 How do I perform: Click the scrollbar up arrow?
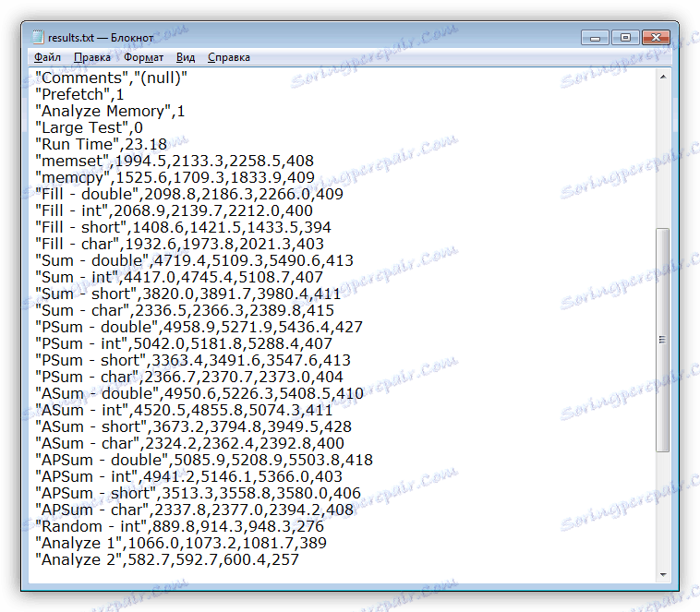click(x=663, y=78)
